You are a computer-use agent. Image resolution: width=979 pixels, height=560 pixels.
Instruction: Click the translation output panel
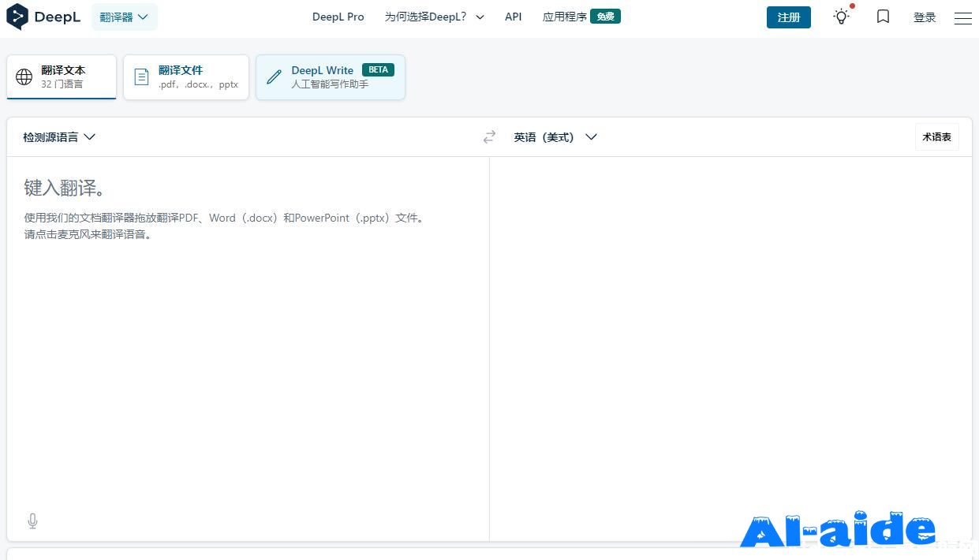[731, 349]
